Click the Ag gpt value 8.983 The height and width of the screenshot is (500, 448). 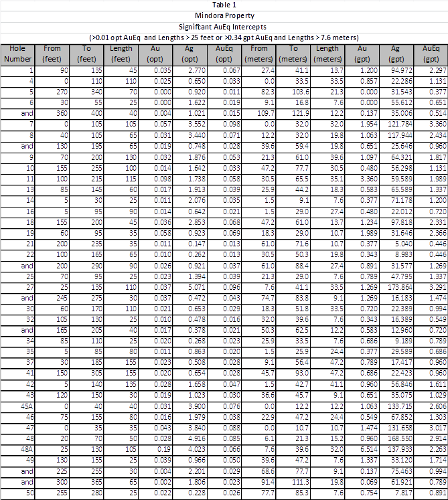[404, 254]
